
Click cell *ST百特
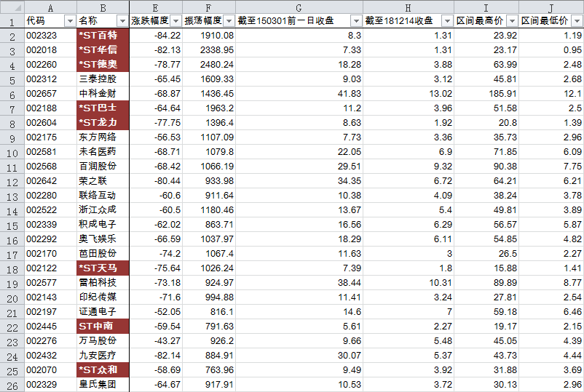point(103,36)
